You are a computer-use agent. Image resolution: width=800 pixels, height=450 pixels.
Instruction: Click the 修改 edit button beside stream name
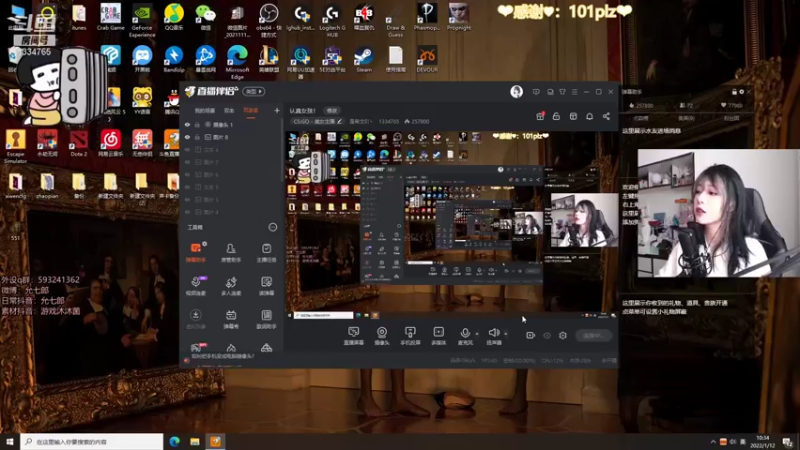[x=332, y=111]
